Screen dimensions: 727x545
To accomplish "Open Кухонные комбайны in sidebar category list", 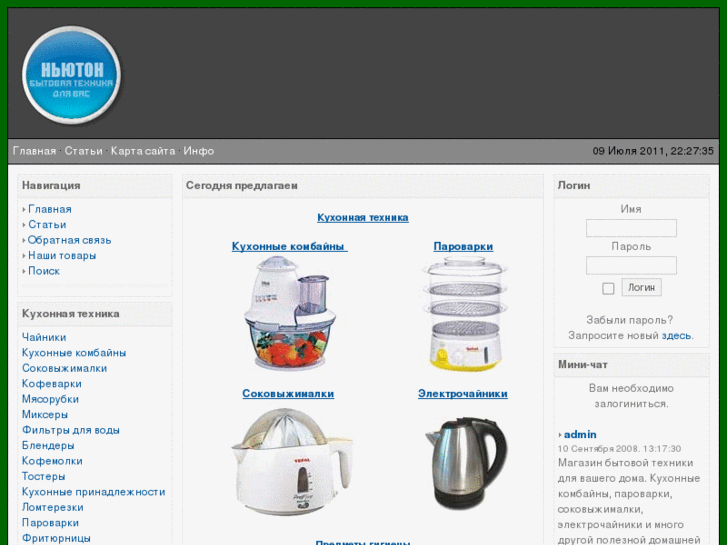I will click(x=74, y=353).
